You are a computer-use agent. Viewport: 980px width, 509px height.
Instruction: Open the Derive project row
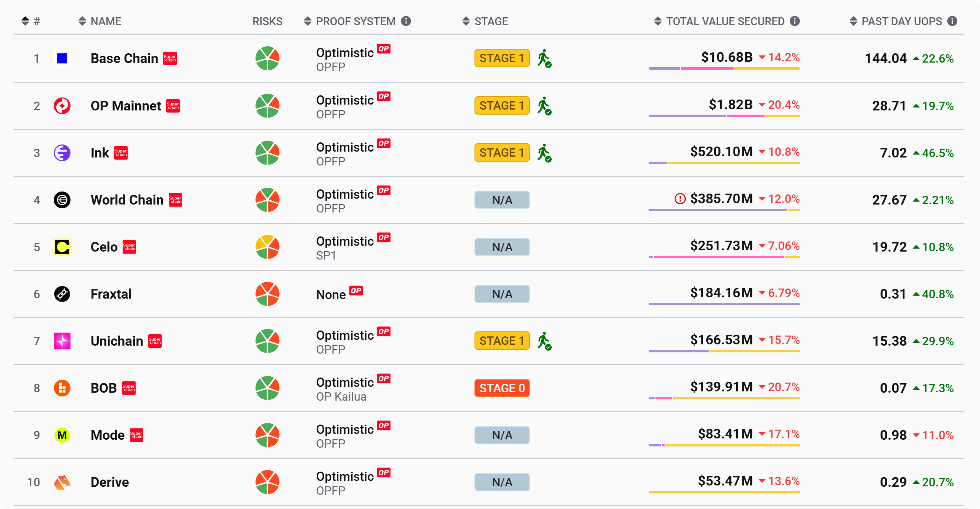coord(110,482)
